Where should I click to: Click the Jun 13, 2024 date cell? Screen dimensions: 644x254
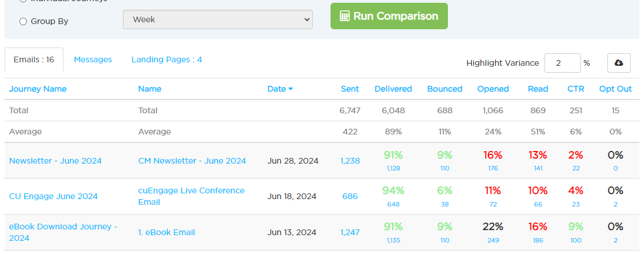coord(292,233)
